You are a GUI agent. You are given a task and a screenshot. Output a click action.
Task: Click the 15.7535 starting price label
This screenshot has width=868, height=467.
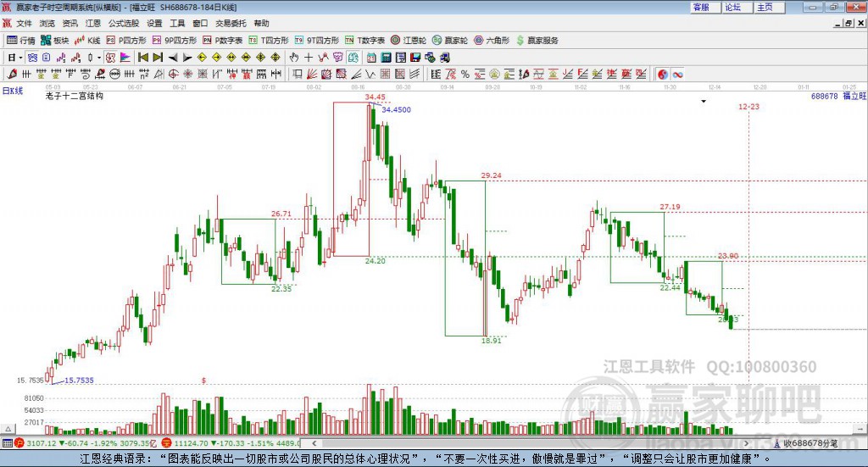click(79, 381)
